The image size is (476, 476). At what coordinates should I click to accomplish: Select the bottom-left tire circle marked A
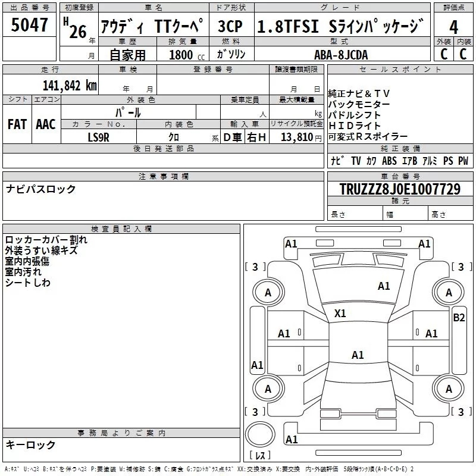point(268,389)
